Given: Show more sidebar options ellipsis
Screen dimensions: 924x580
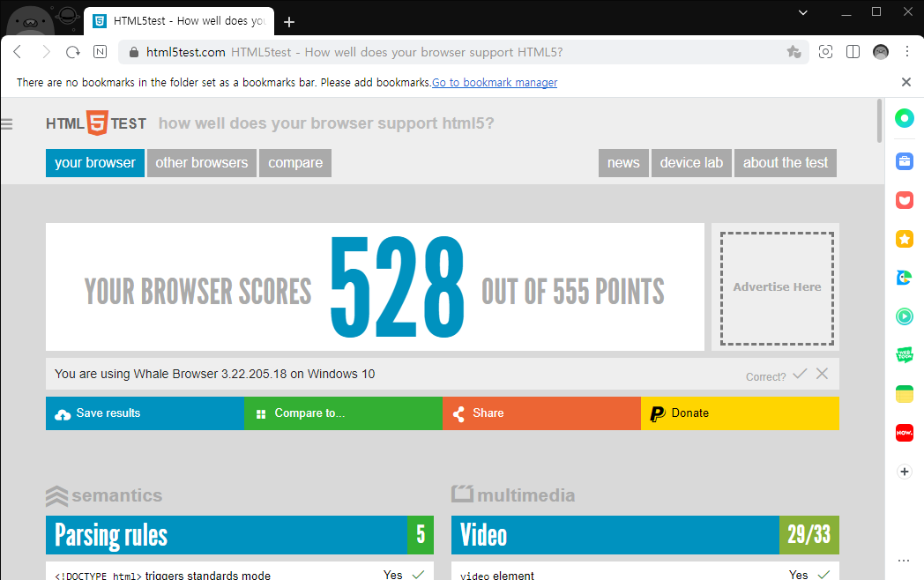Looking at the screenshot, I should (904, 561).
